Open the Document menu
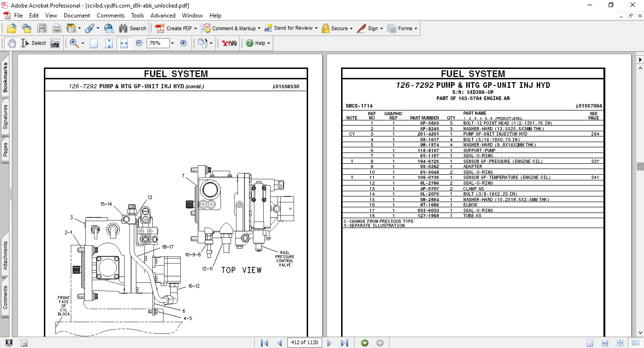Screen dimensions: 644x348 pos(77,16)
